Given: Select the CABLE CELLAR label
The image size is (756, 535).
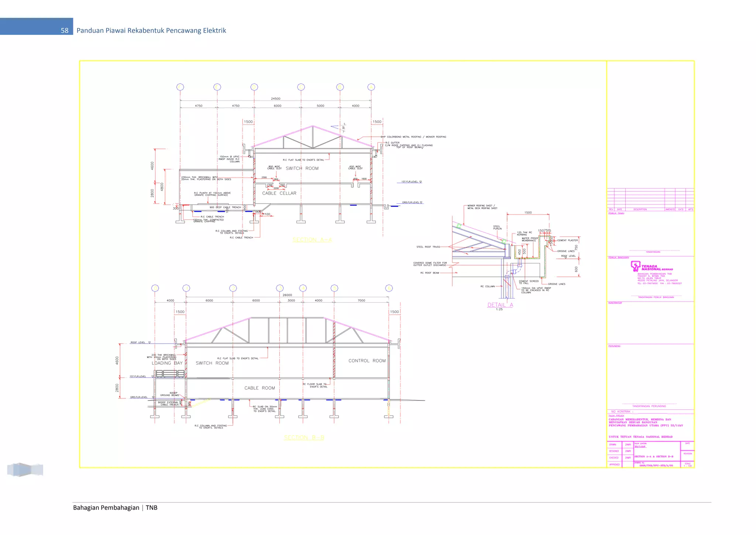Looking at the screenshot, I should click(279, 193).
